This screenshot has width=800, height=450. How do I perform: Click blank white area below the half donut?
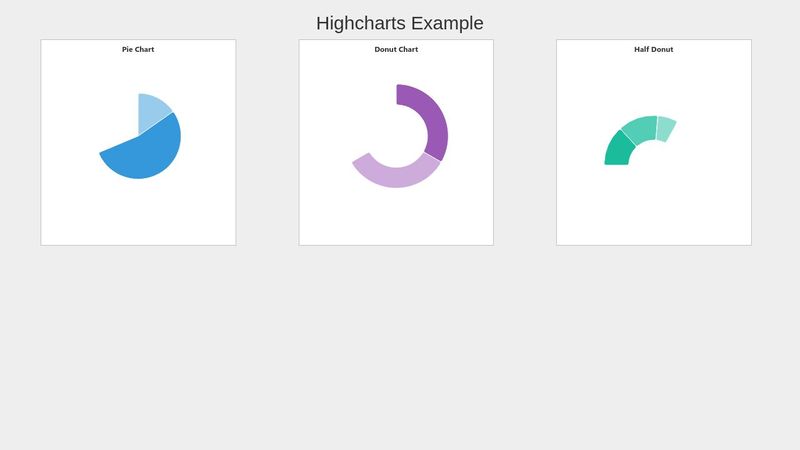(x=654, y=207)
